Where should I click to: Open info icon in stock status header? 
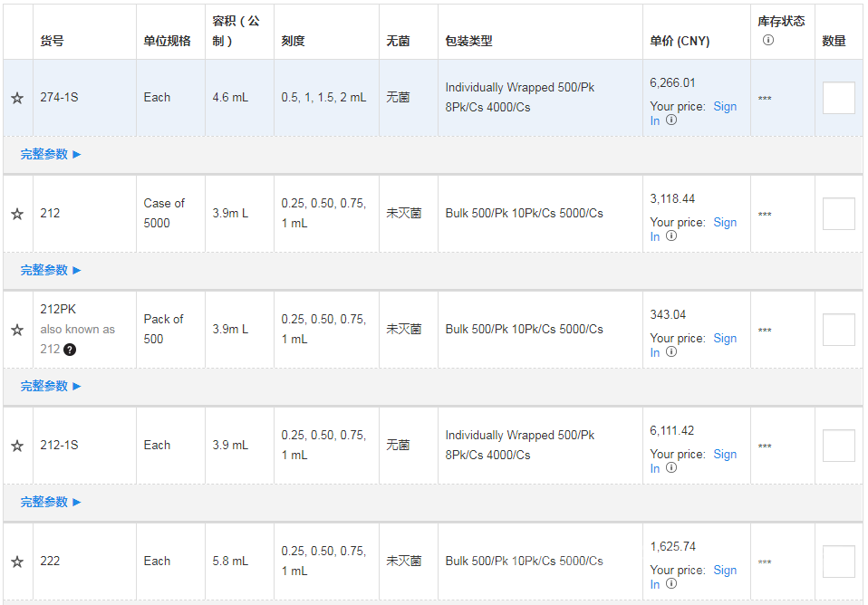pyautogui.click(x=767, y=40)
